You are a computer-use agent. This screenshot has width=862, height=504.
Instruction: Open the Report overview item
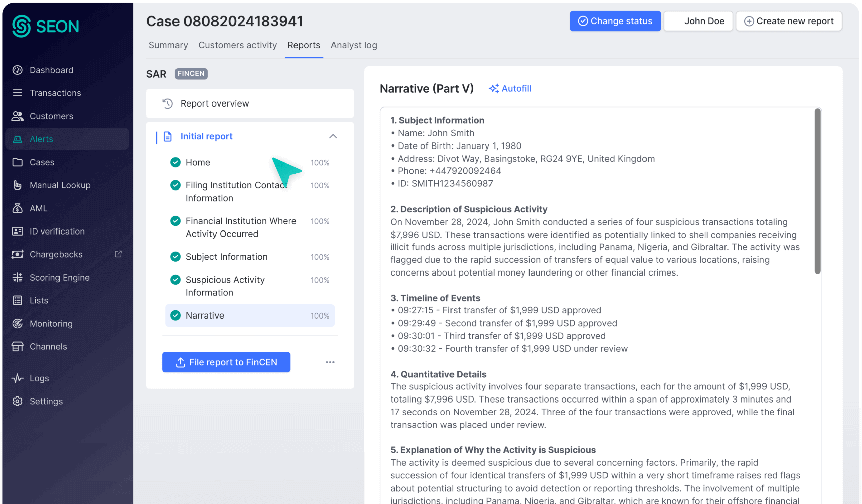click(214, 103)
